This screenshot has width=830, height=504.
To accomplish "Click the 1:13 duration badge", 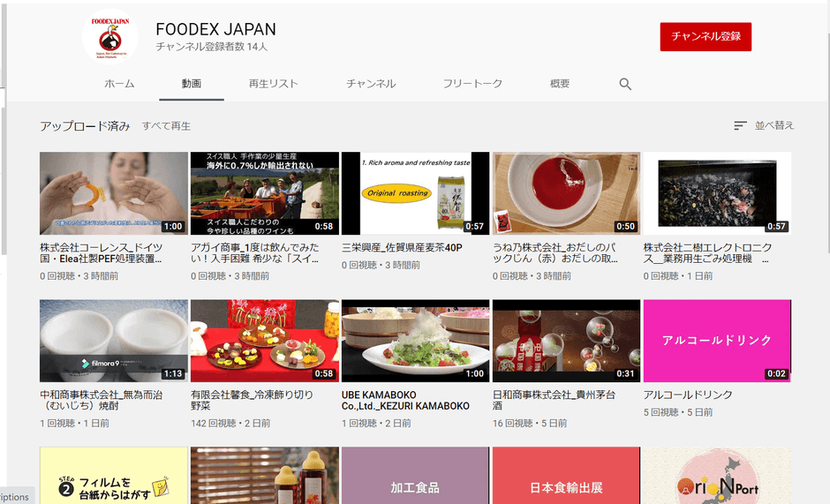I will 173,373.
